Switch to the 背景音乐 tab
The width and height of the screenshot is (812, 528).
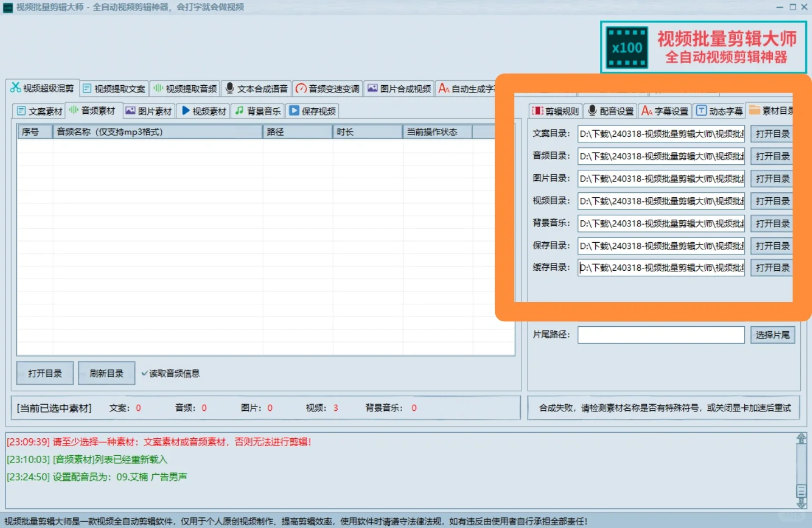257,110
